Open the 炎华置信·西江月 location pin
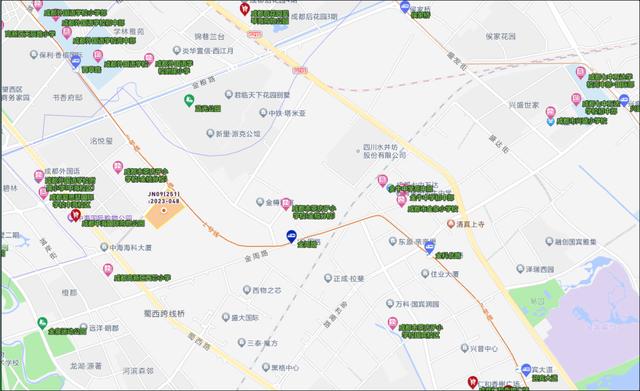Screen dimensions: 640x391 tap(176, 50)
